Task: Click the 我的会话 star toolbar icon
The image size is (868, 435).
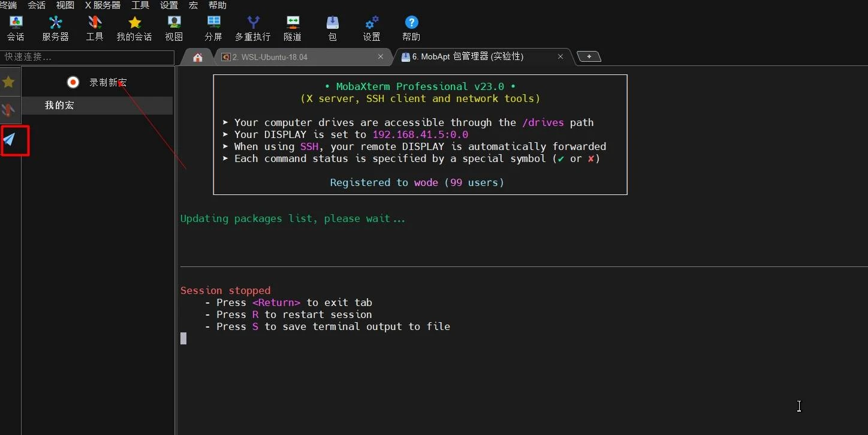Action: tap(134, 28)
